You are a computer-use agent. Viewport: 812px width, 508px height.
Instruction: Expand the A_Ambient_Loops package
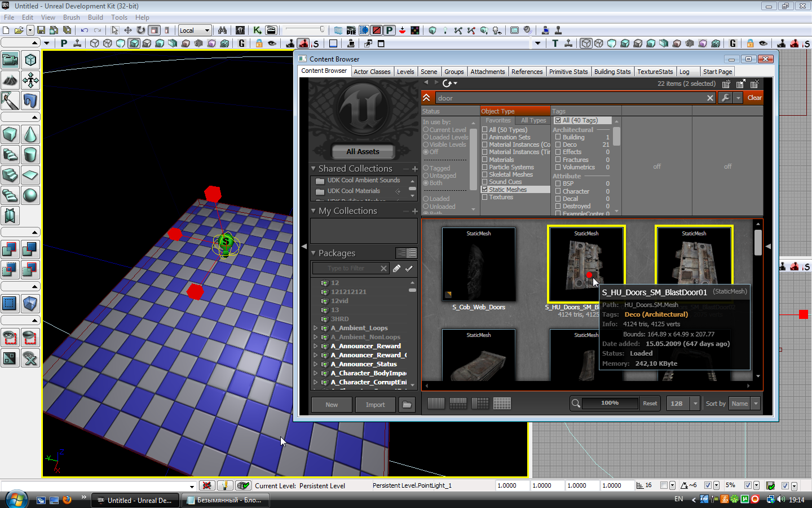(x=315, y=328)
